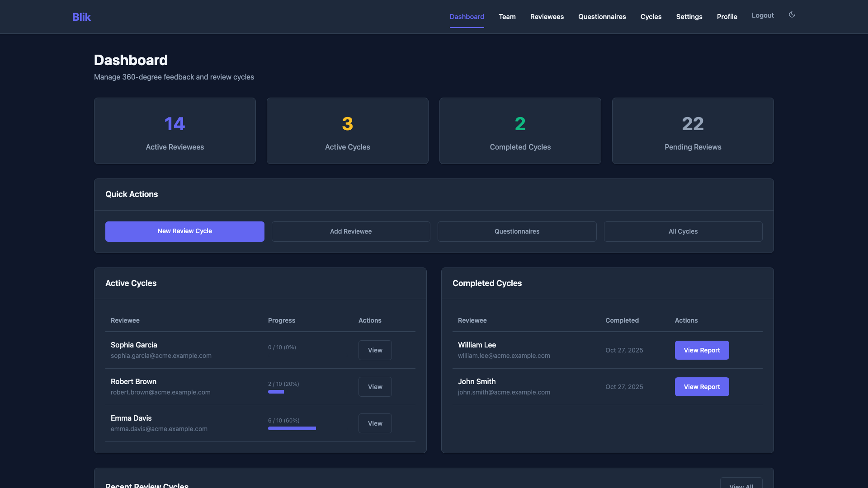Go to your Profile
Image resolution: width=868 pixels, height=488 pixels.
click(727, 16)
